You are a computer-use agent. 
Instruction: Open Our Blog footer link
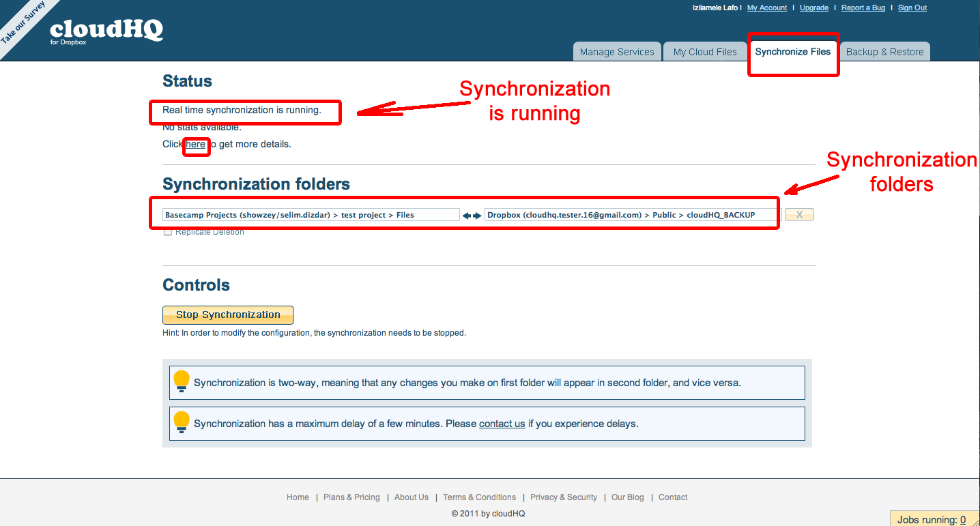pyautogui.click(x=628, y=497)
